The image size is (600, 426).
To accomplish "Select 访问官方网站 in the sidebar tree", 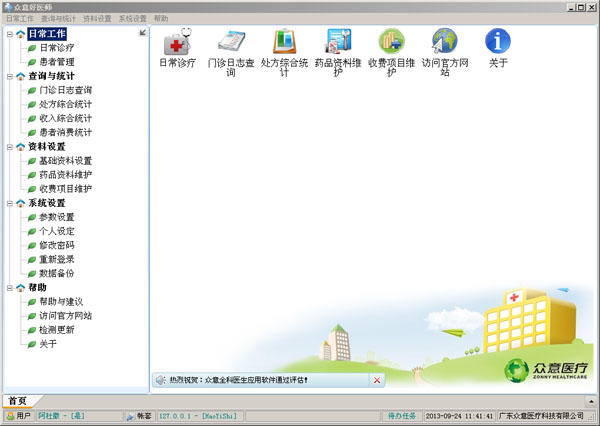I will click(x=65, y=316).
